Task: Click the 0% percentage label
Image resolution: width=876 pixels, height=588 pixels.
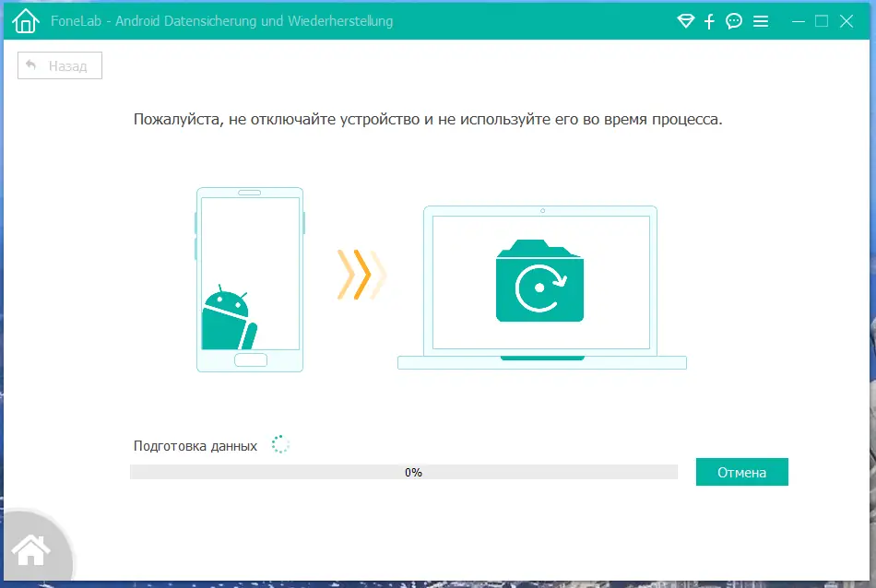Action: click(x=414, y=472)
